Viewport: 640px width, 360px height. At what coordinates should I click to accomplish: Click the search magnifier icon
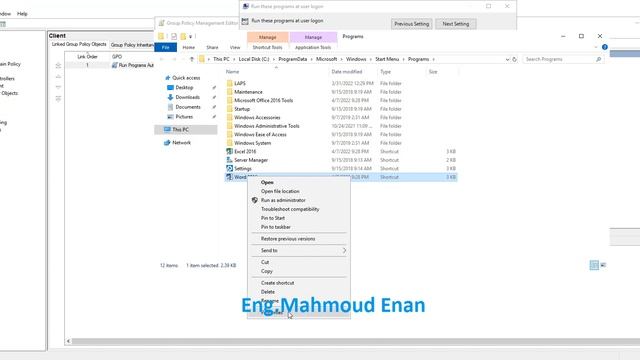pyautogui.click(x=598, y=59)
